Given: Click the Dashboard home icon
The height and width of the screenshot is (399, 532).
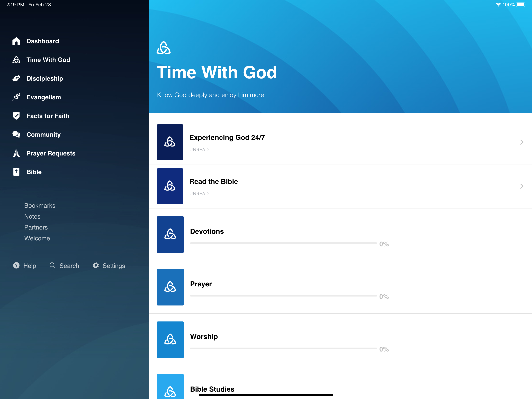Looking at the screenshot, I should tap(16, 41).
